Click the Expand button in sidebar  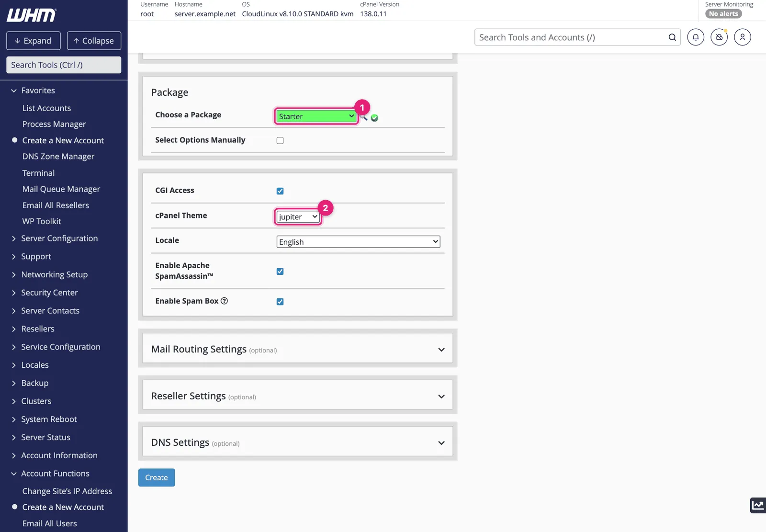pyautogui.click(x=34, y=41)
